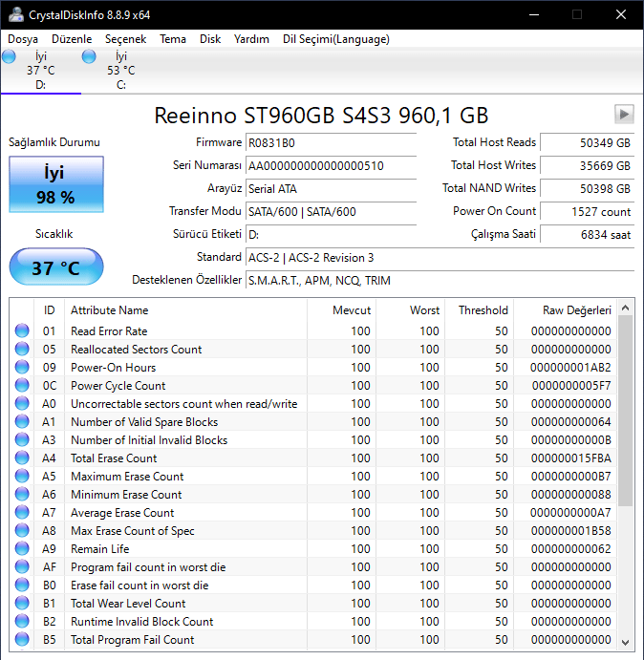Click status orb for Power-On Hours row
The image size is (644, 660).
pyautogui.click(x=22, y=368)
